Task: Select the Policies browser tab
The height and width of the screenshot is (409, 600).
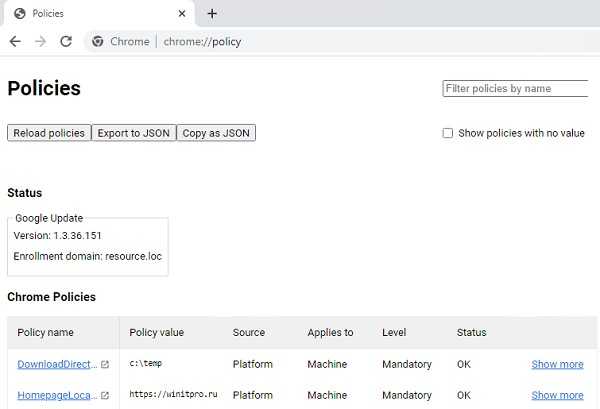Action: tap(99, 14)
